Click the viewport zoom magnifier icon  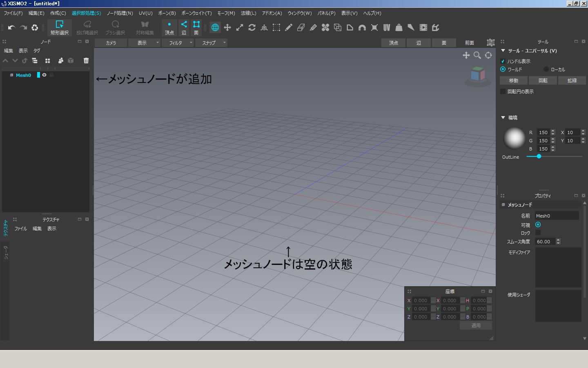477,55
